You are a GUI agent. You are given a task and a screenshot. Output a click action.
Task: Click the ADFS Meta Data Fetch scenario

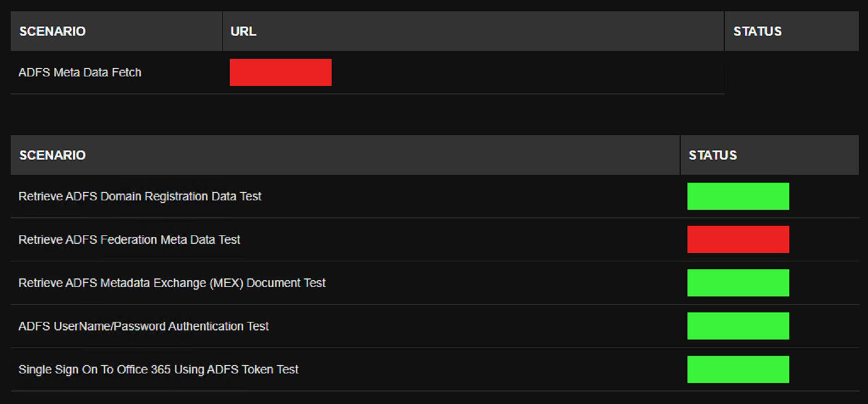(x=80, y=72)
